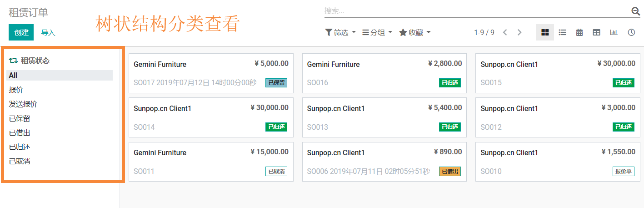The height and width of the screenshot is (208, 644).
Task: Go to previous page arrow
Action: [505, 32]
